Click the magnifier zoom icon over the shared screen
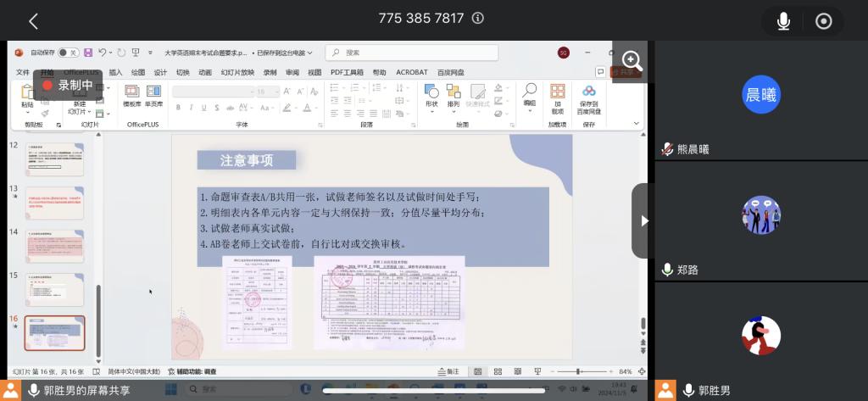This screenshot has width=868, height=401. [632, 60]
